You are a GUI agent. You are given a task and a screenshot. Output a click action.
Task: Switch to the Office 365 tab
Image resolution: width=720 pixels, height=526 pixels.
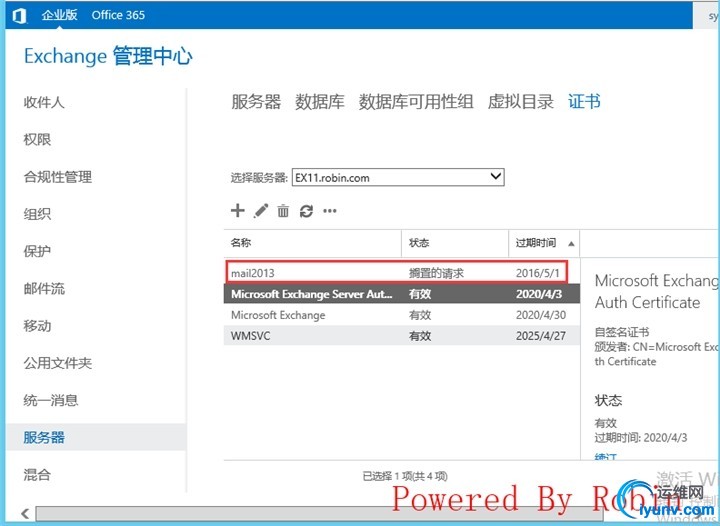coord(118,15)
